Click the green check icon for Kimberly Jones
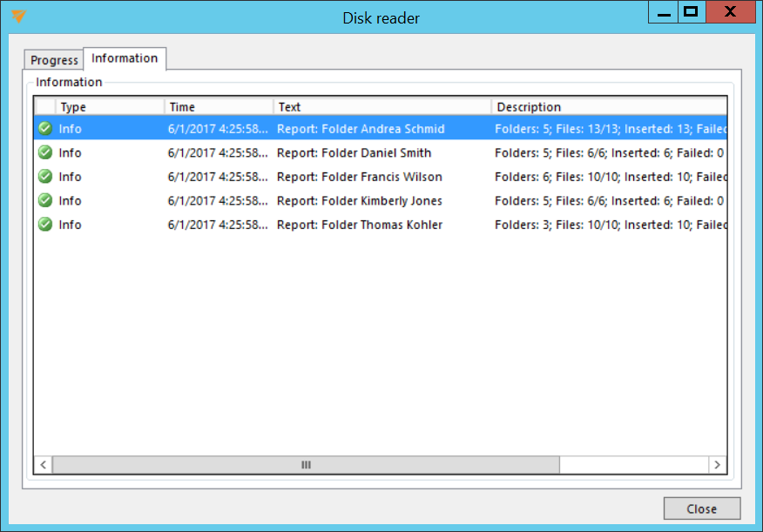Screen dimensions: 763x532 tap(45, 201)
